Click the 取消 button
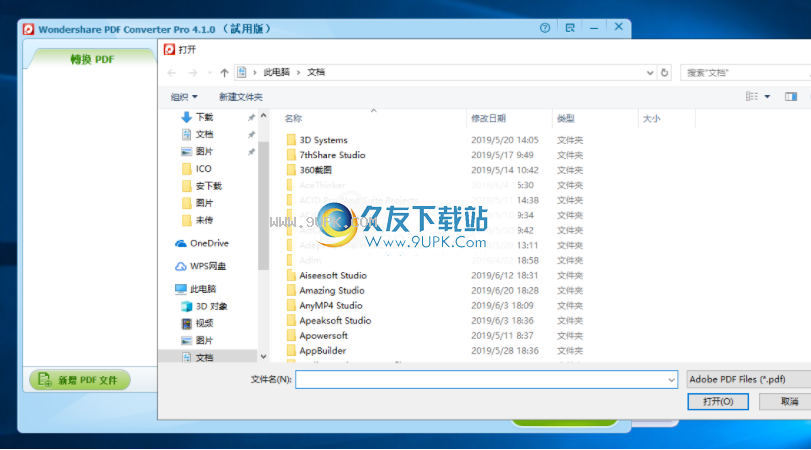The height and width of the screenshot is (450, 811). 786,401
